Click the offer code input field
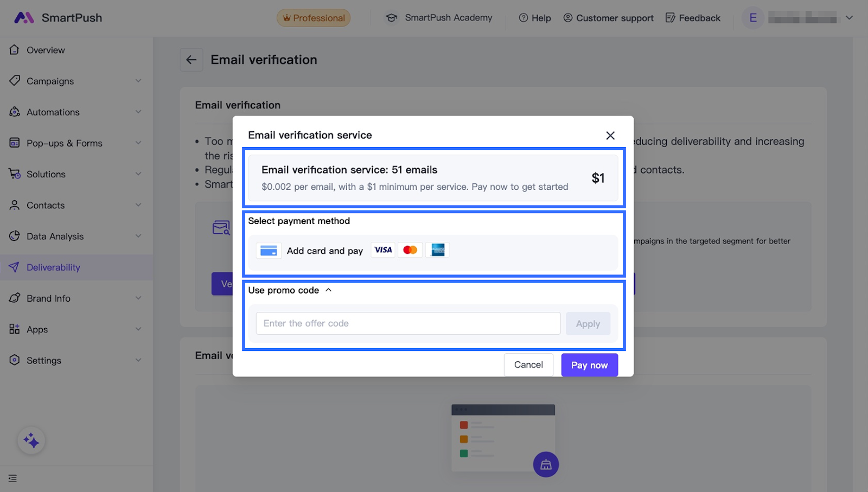 point(408,324)
